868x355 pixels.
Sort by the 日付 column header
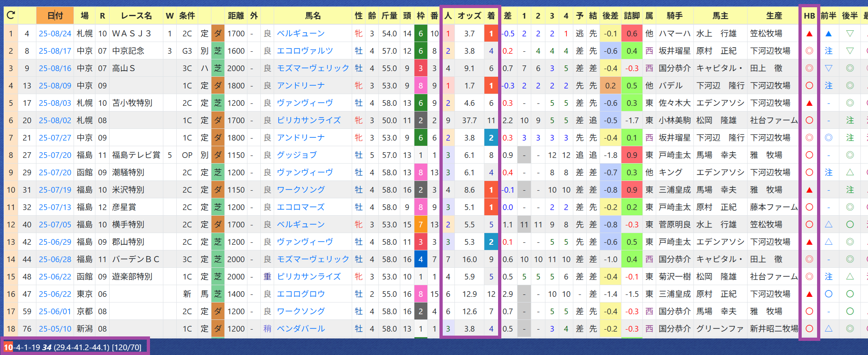[x=55, y=16]
